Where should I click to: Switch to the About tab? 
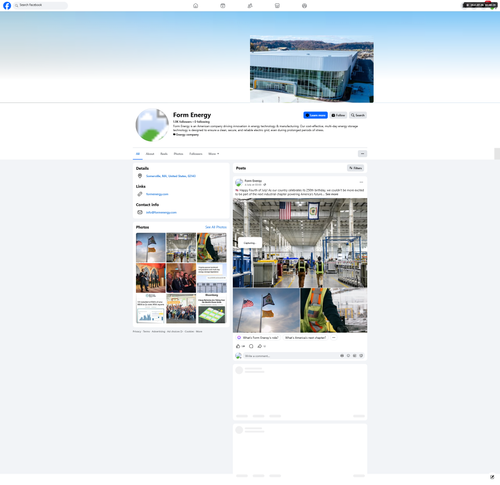pos(150,154)
